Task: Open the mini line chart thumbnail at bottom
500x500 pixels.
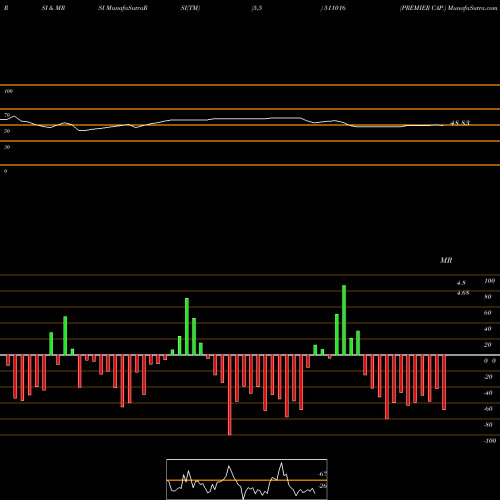Action: (x=247, y=479)
